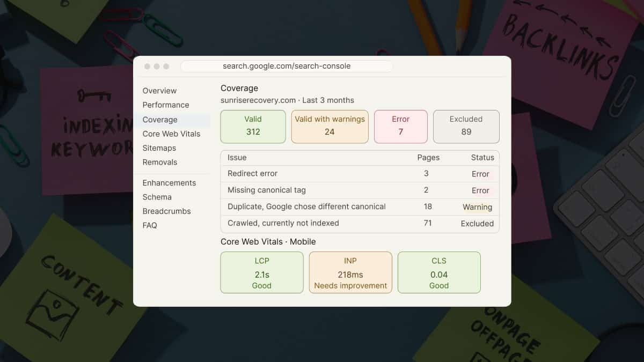Open the Schema enhancement report
This screenshot has width=644, height=362.
pyautogui.click(x=157, y=197)
